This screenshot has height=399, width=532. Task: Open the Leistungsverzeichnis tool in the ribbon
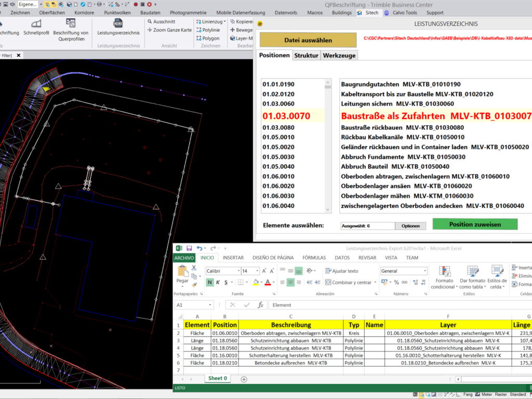point(118,27)
